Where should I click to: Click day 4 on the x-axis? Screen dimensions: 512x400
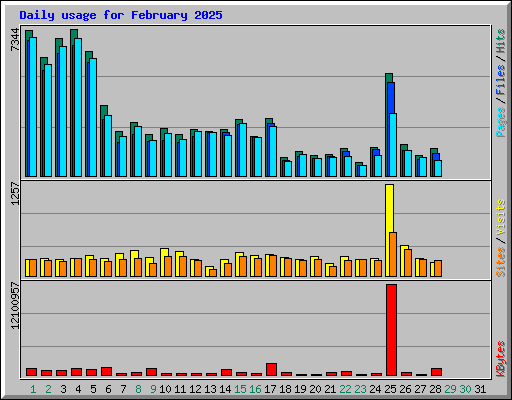coord(78,389)
